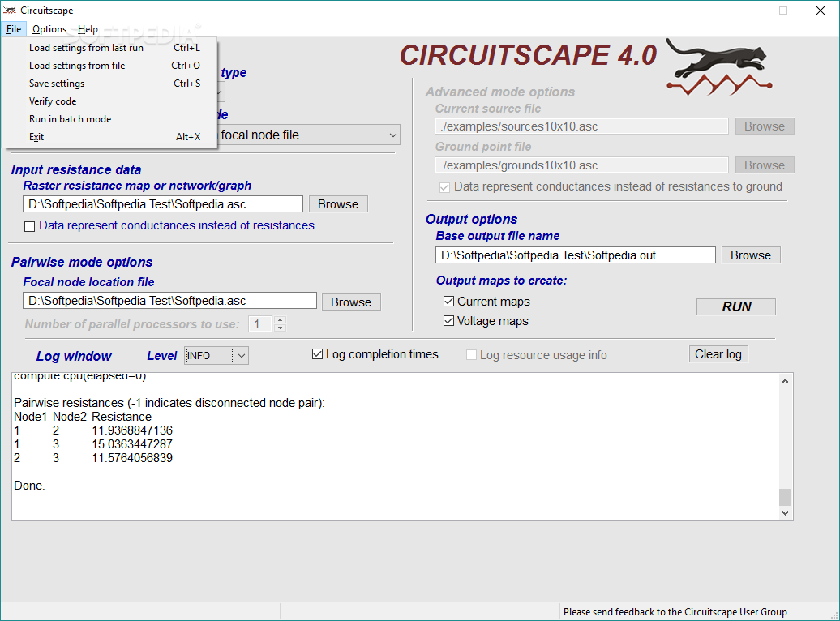Toggle Log completion times checkbox

pos(318,354)
